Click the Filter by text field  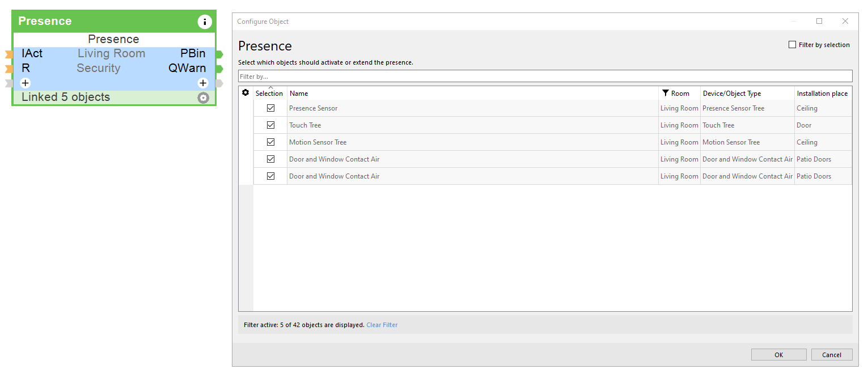coord(544,77)
